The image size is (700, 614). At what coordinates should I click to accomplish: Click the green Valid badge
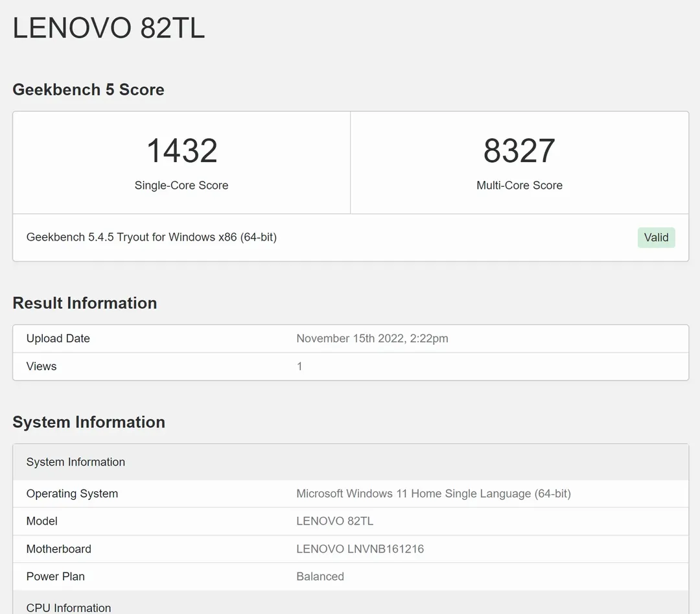656,237
